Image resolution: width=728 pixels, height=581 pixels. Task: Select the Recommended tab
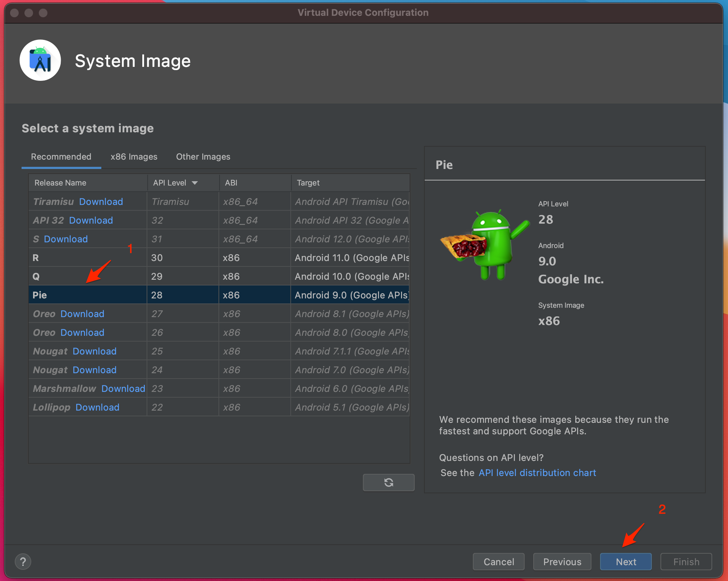(61, 157)
